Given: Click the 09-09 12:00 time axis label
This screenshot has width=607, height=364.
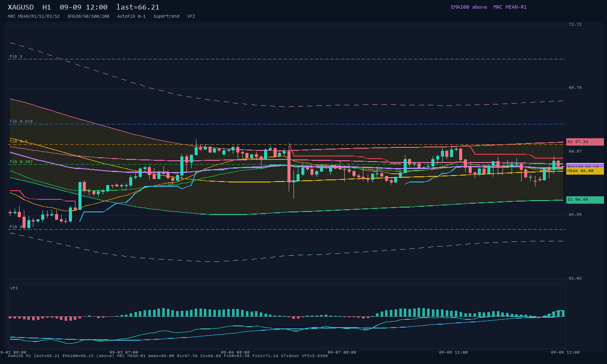Looking at the screenshot, I should (x=565, y=352).
